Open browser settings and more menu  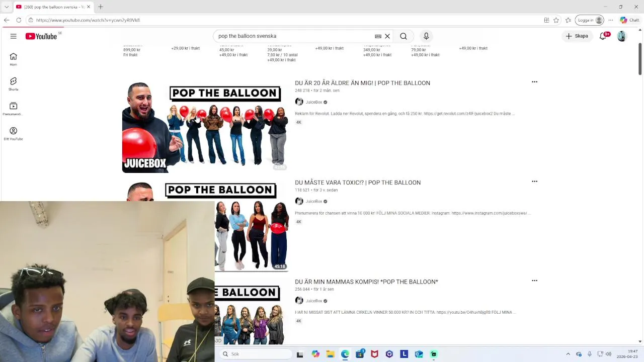(x=610, y=20)
